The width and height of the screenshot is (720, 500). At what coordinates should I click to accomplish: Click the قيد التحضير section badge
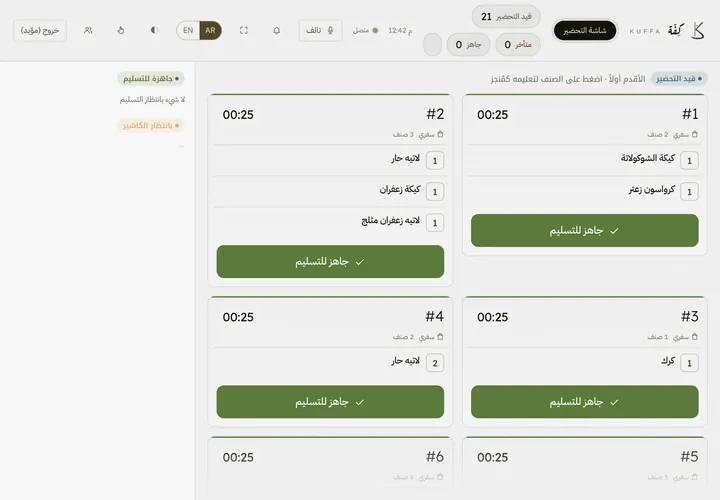point(679,79)
